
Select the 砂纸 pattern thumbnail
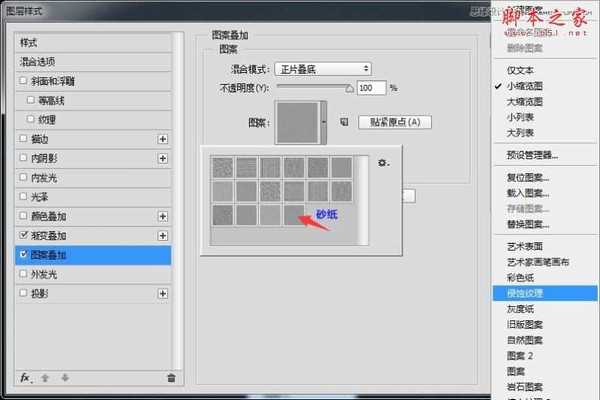click(x=294, y=213)
